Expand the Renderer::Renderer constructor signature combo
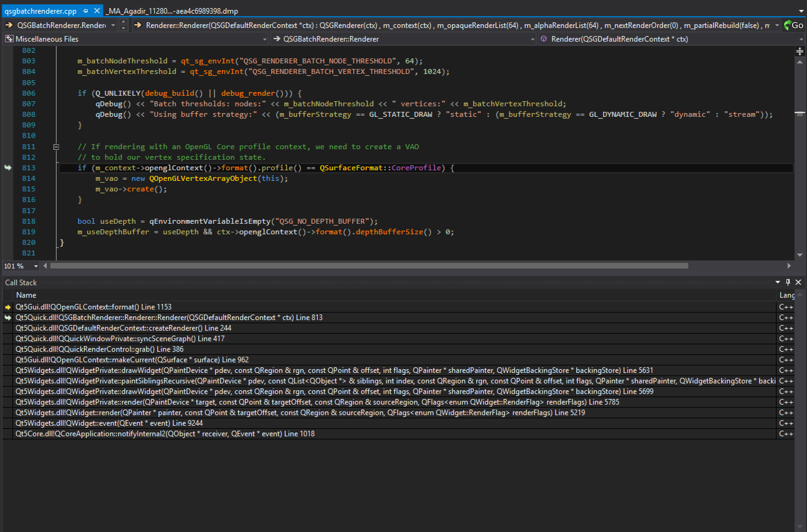 coord(777,25)
